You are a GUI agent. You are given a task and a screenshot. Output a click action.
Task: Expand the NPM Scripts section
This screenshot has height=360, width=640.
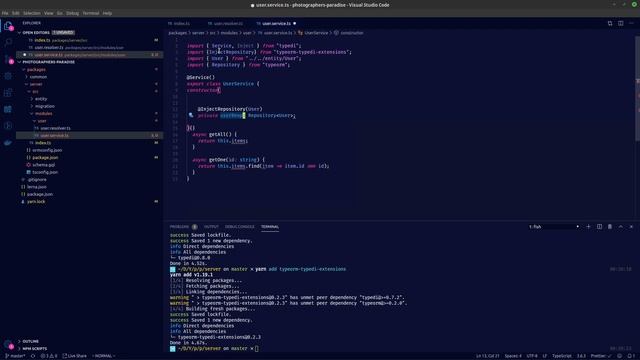click(34, 349)
